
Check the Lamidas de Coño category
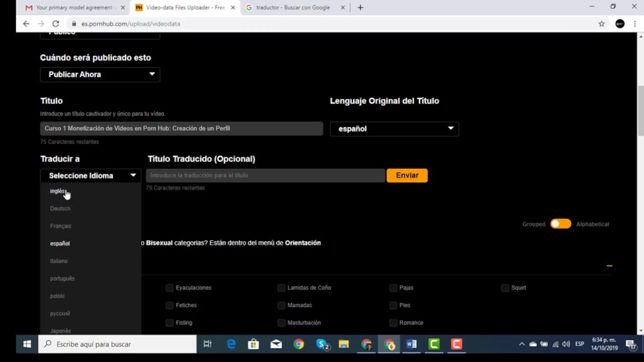[x=281, y=288]
